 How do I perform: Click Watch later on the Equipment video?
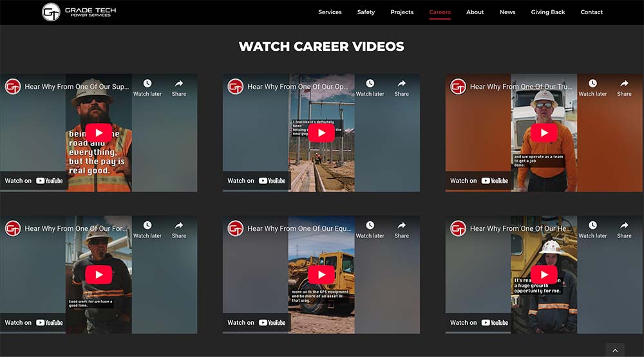pos(370,230)
